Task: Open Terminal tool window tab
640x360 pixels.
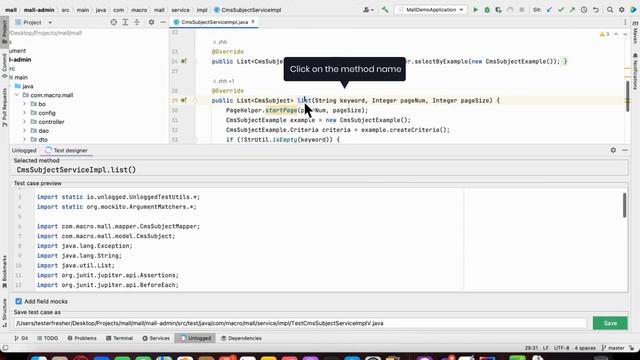Action: (120, 338)
